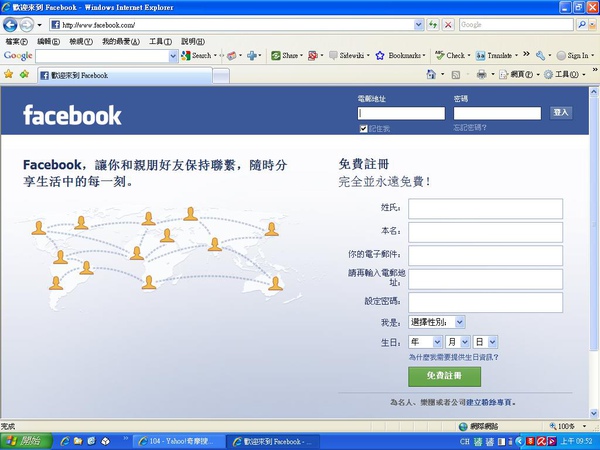Viewport: 600px width, 450px height.
Task: Click the re-enter email address field
Action: point(485,279)
